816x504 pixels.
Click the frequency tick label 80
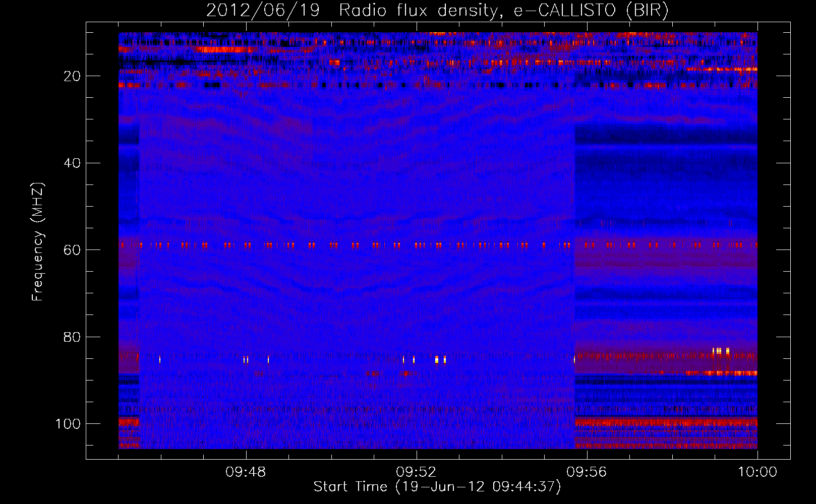click(x=73, y=337)
